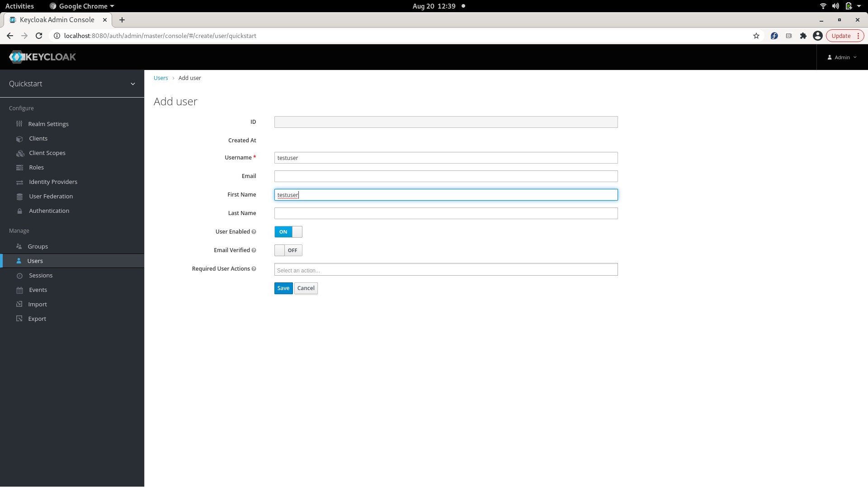This screenshot has height=488, width=868.
Task: Open Identity Providers settings
Action: pyautogui.click(x=53, y=182)
